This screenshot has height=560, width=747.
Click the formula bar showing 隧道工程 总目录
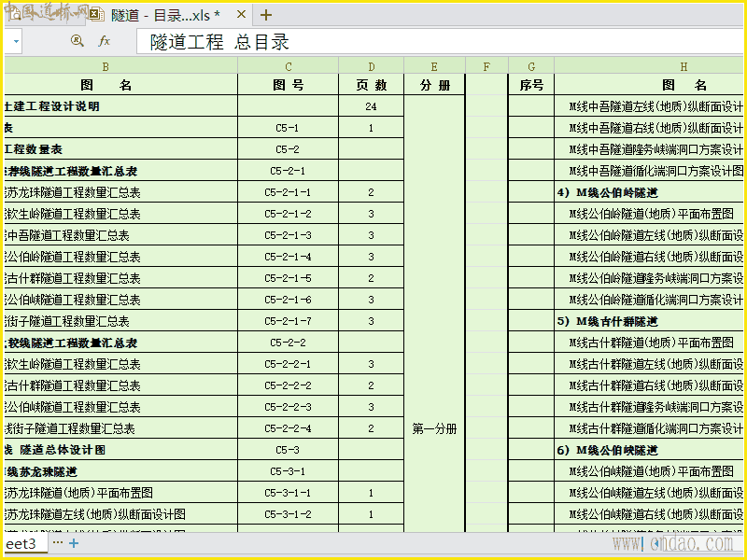tap(441, 42)
